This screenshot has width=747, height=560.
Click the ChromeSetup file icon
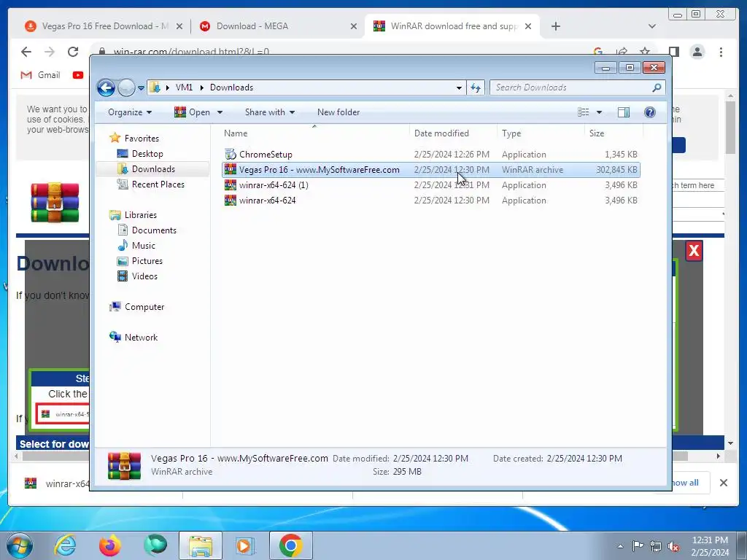231,154
